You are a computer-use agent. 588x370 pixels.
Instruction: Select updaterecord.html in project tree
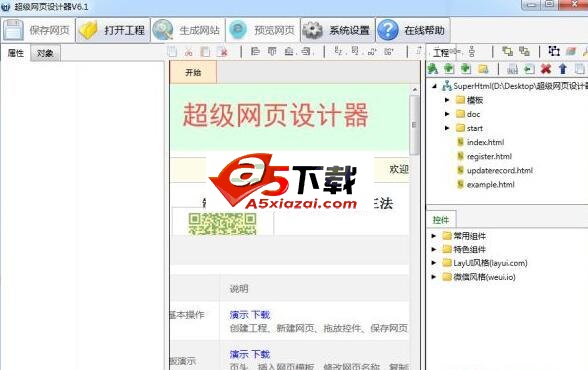pyautogui.click(x=500, y=170)
